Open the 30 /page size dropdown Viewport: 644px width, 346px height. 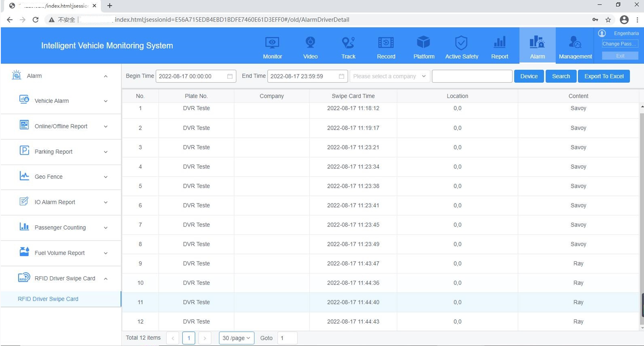tap(236, 338)
